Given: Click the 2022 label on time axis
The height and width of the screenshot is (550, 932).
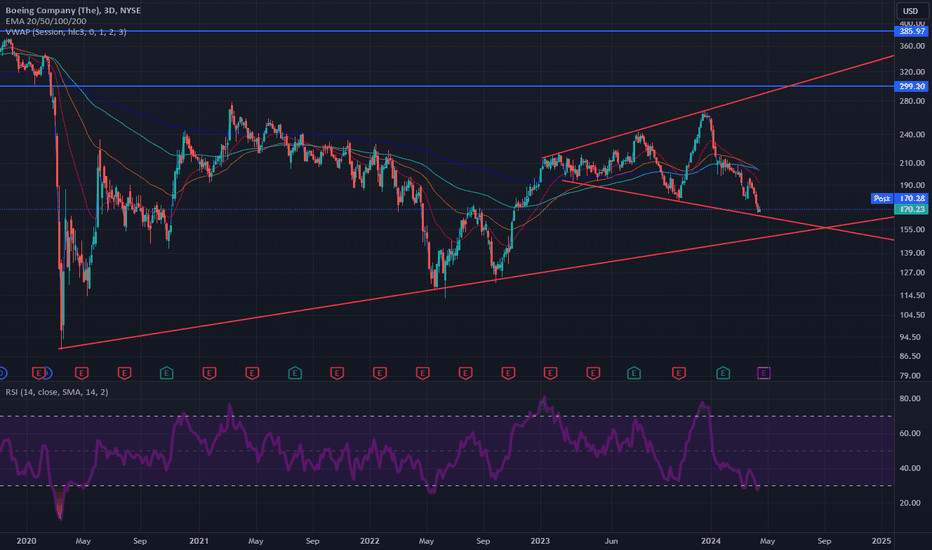Looking at the screenshot, I should tap(369, 540).
